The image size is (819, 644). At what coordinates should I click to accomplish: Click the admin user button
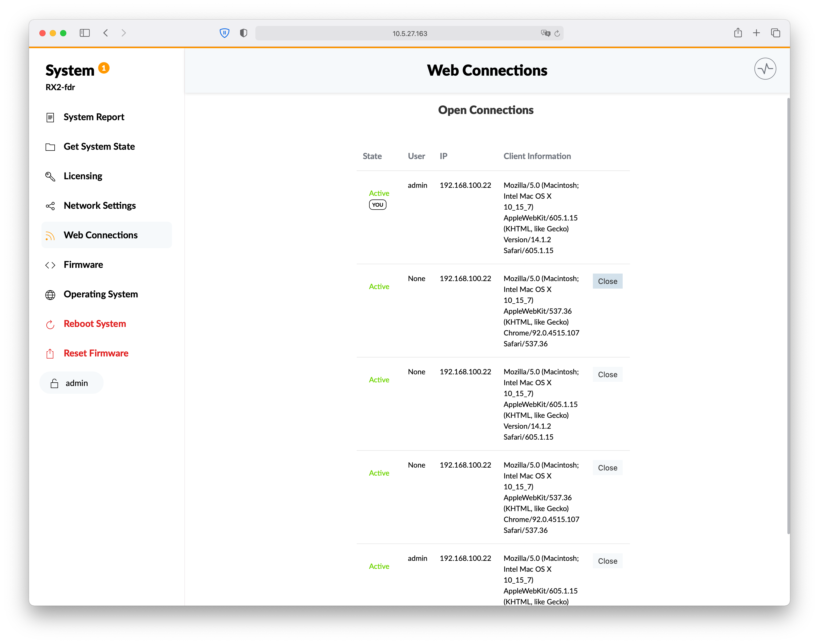[x=71, y=383]
